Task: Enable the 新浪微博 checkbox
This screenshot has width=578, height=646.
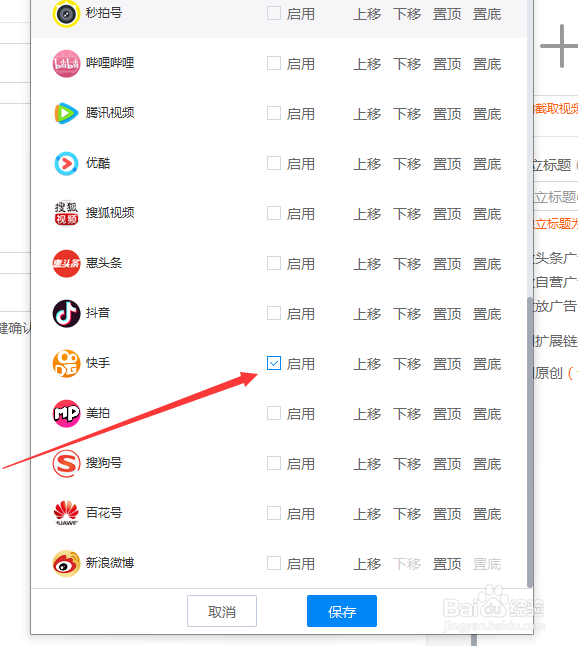Action: tap(274, 563)
